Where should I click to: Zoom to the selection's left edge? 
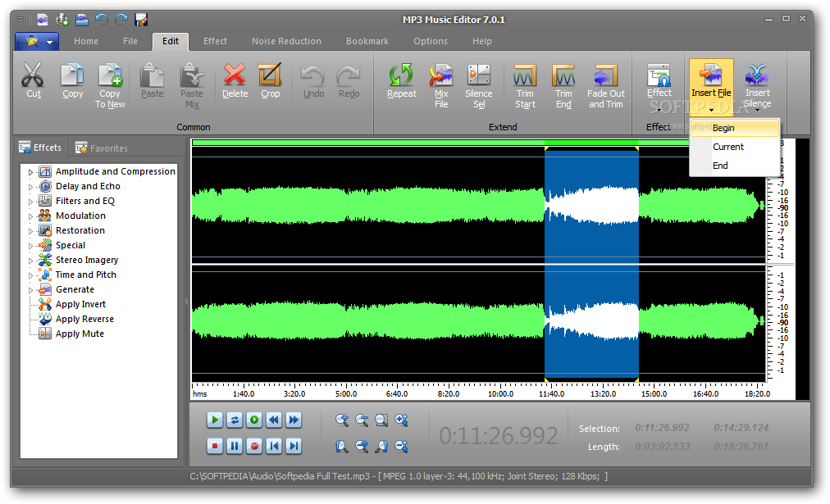point(342,447)
